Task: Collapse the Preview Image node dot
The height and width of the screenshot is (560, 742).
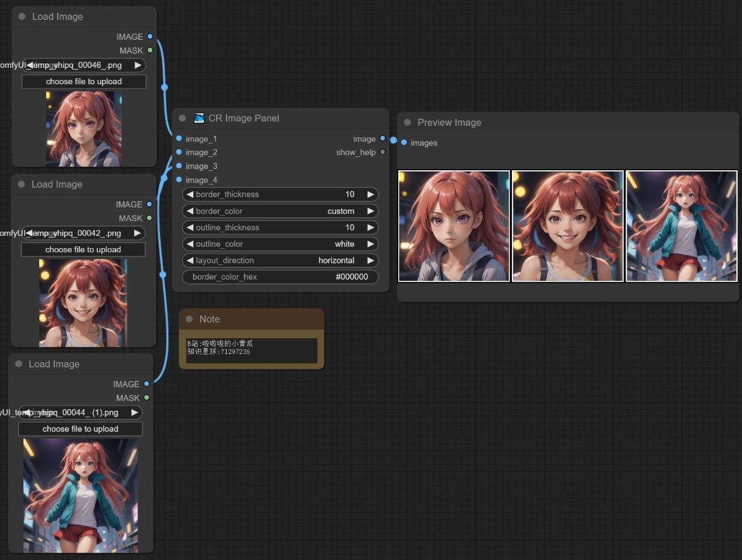Action: click(408, 122)
